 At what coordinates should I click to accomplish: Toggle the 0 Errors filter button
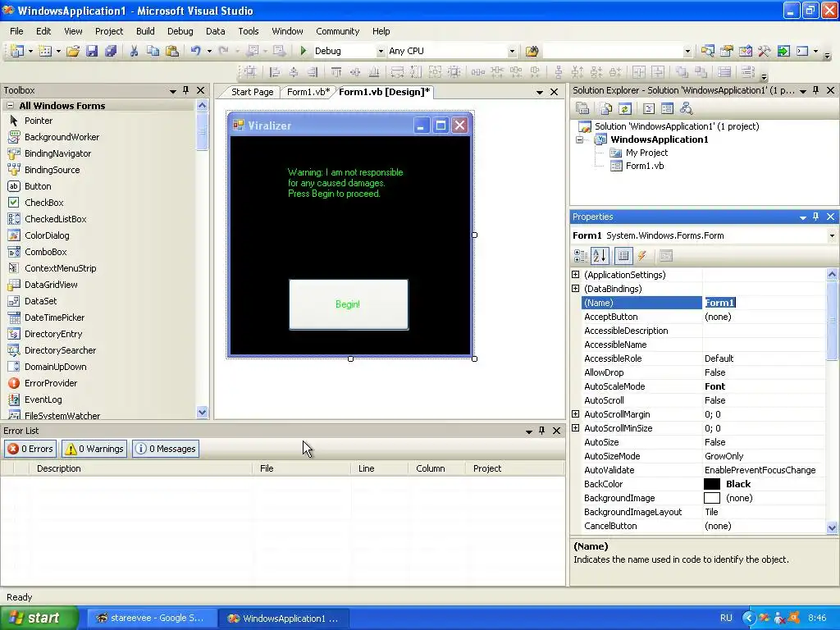pos(30,449)
